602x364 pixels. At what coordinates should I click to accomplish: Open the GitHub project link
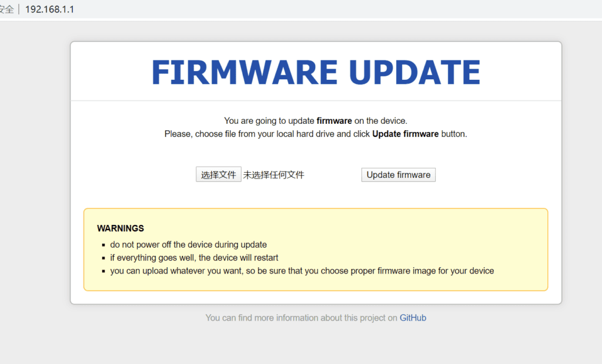pos(413,318)
